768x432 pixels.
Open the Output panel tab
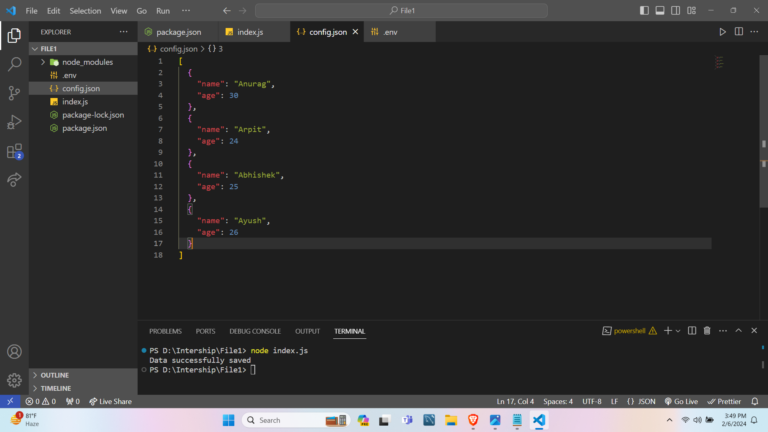point(307,331)
